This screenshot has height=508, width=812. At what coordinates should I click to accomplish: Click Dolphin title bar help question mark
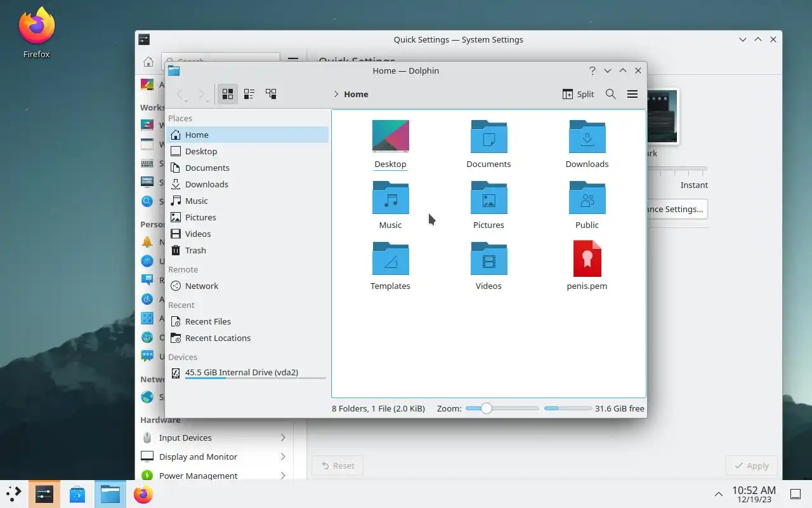(x=593, y=70)
